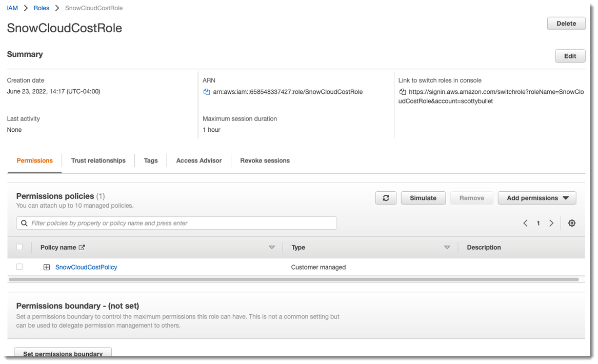This screenshot has height=364, width=598.
Task: Open external link icon beside Policy name
Action: pyautogui.click(x=82, y=248)
